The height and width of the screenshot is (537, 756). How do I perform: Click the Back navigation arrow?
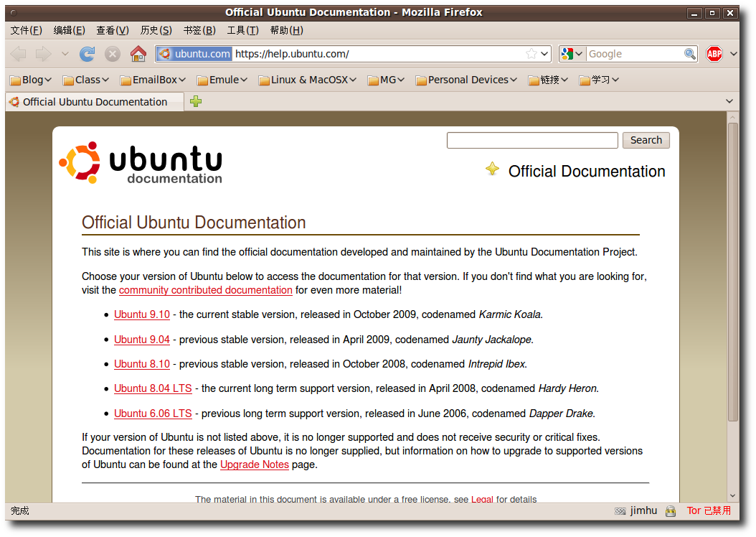[19, 54]
